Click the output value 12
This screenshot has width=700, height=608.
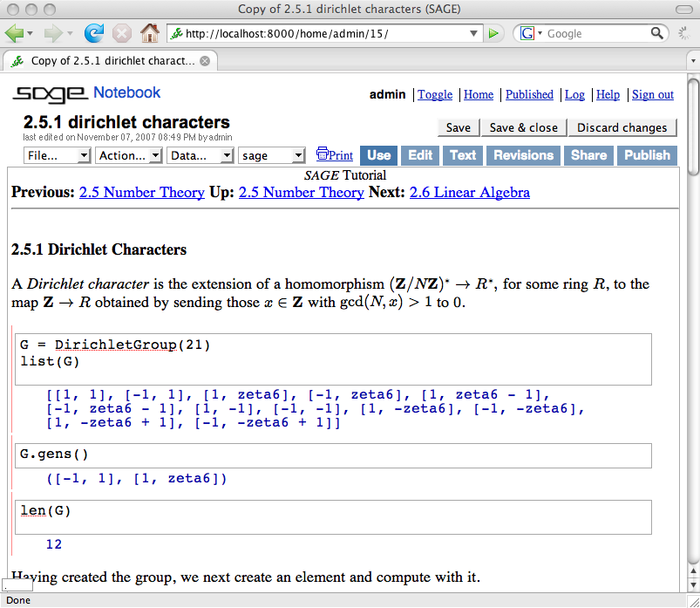(x=54, y=544)
